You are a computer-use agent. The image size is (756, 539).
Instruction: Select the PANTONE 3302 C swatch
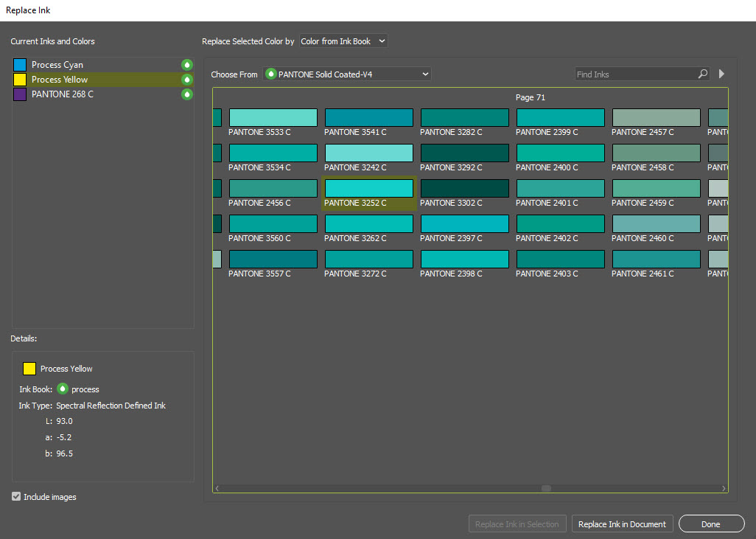pos(464,189)
